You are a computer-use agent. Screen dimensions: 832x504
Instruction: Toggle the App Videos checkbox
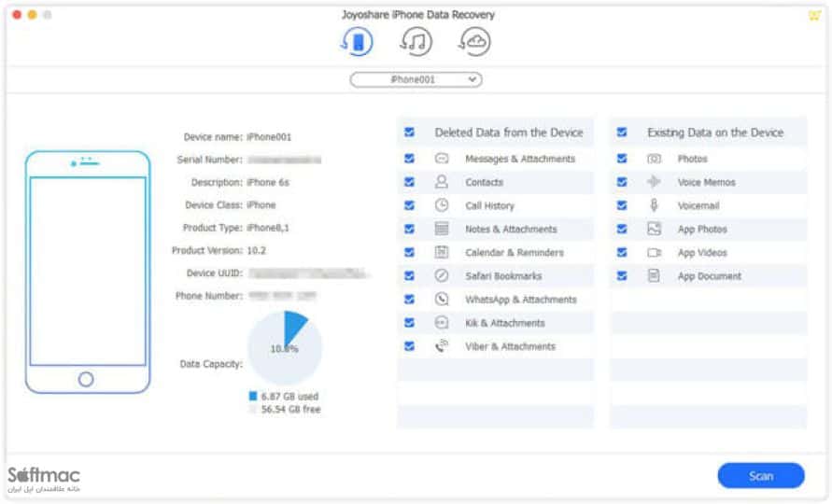point(622,252)
